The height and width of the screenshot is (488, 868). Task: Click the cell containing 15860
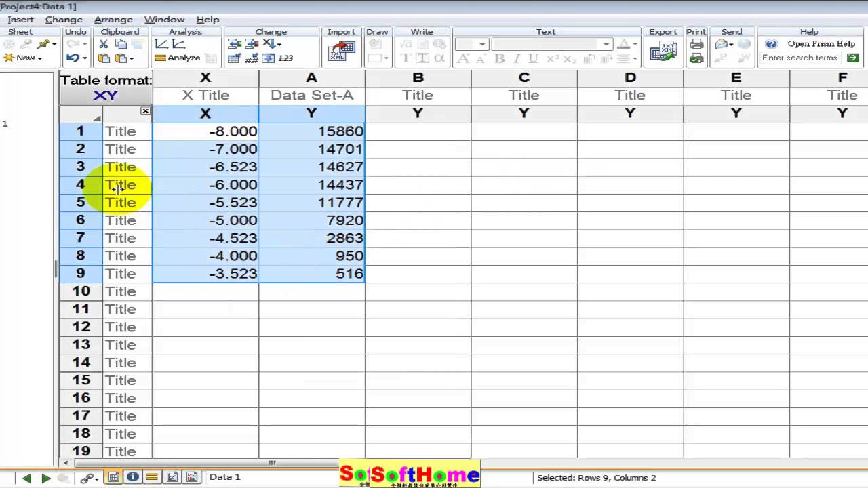(x=312, y=131)
